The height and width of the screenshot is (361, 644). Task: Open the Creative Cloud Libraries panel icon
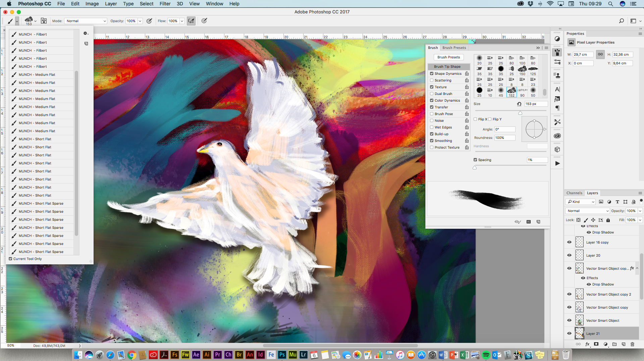(557, 136)
